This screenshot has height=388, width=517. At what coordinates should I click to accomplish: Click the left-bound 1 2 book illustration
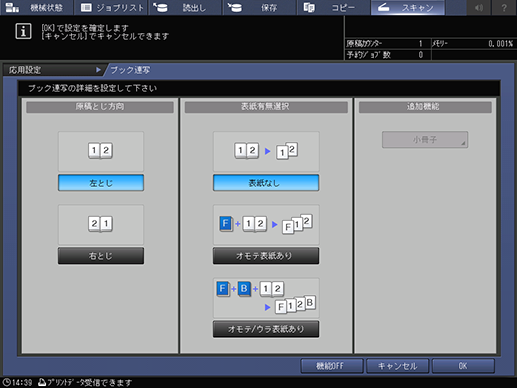point(101,151)
